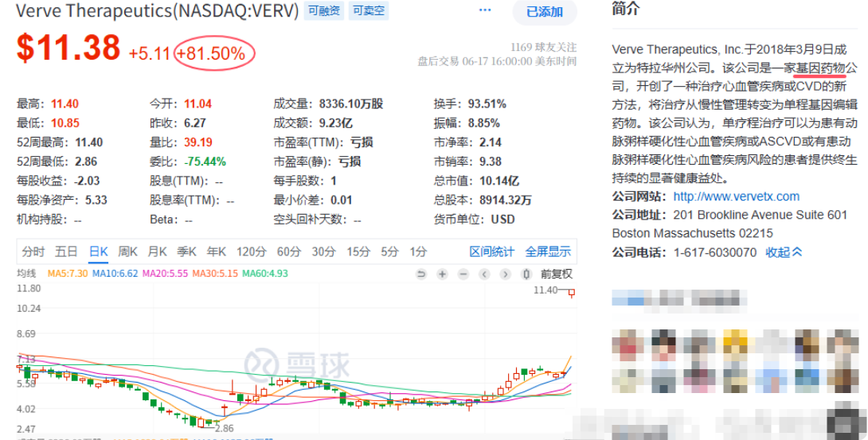Reset the chart view with undo icon
The width and height of the screenshot is (868, 440).
coord(420,275)
